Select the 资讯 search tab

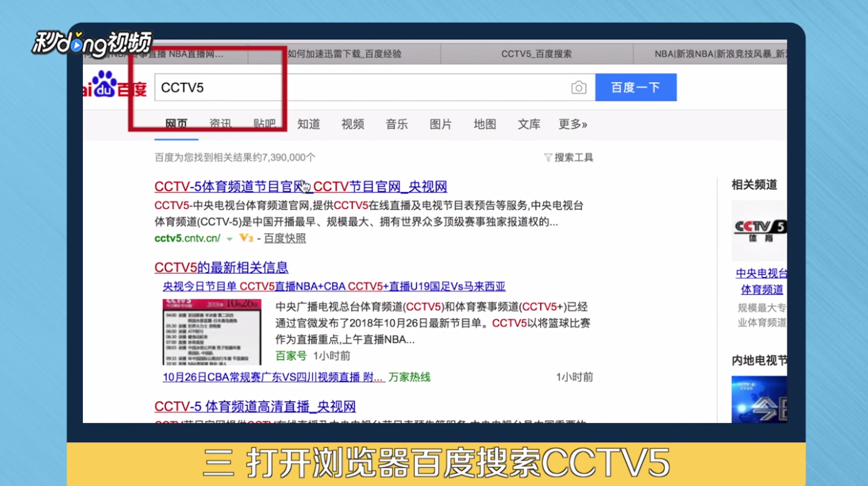(x=220, y=125)
